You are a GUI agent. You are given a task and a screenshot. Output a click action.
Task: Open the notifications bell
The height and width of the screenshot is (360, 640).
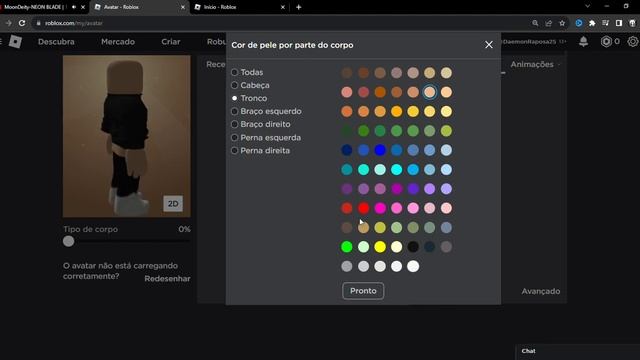pyautogui.click(x=583, y=41)
